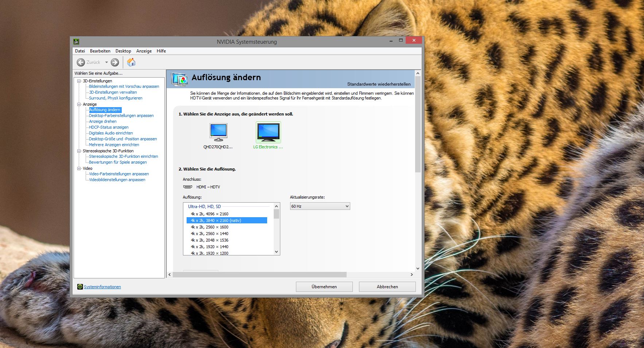Select resolution 3840 × 2160 (nativ)
The image size is (644, 348).
pyautogui.click(x=227, y=220)
